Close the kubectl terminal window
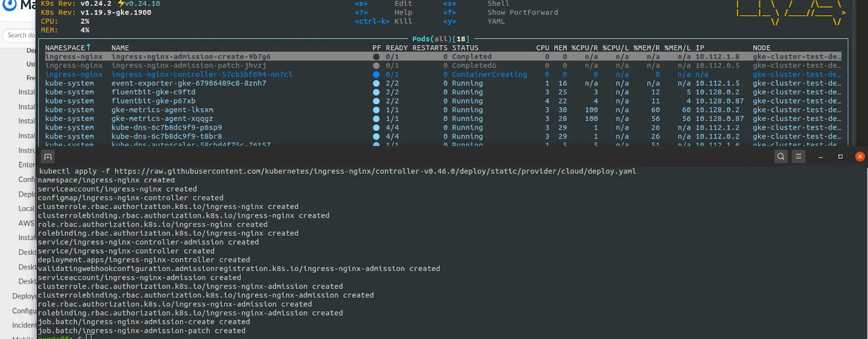Image resolution: width=868 pixels, height=339 pixels. point(860,156)
